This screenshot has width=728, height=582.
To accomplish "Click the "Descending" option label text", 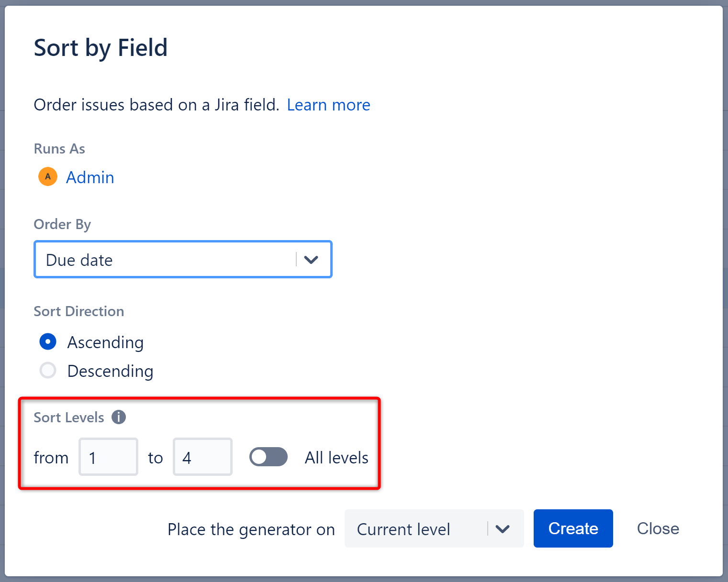I will point(110,371).
